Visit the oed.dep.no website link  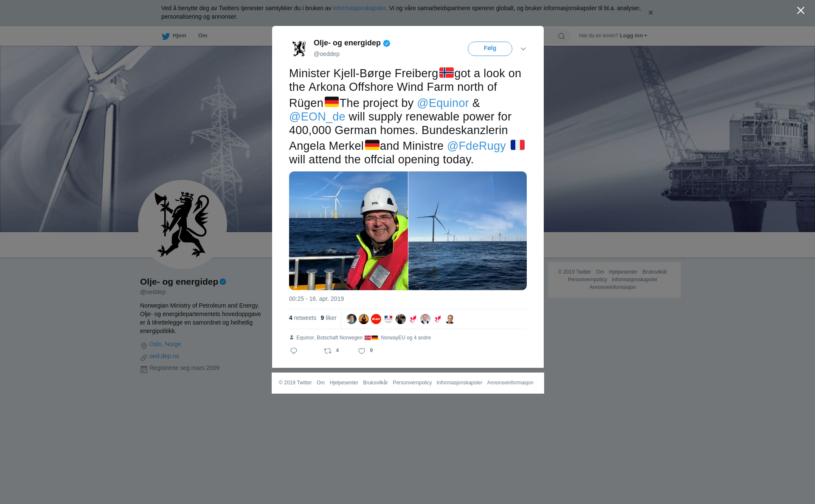point(164,356)
